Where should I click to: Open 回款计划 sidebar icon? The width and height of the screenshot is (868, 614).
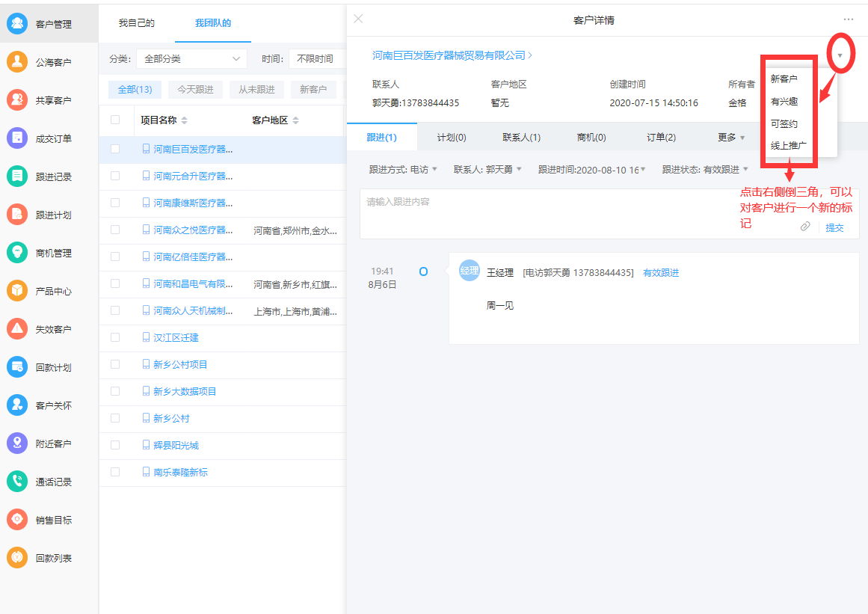coord(17,367)
